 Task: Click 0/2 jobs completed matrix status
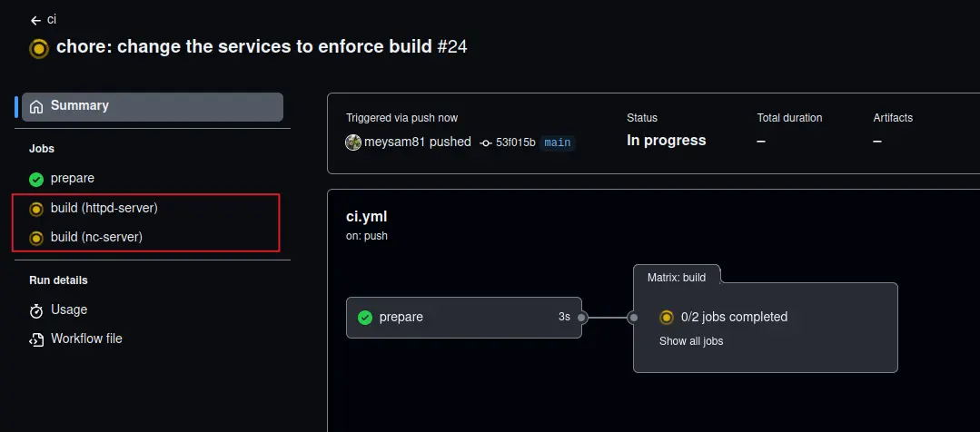(x=733, y=318)
